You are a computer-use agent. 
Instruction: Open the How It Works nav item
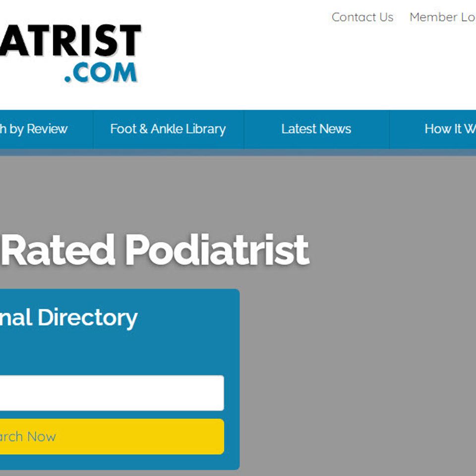(x=450, y=129)
